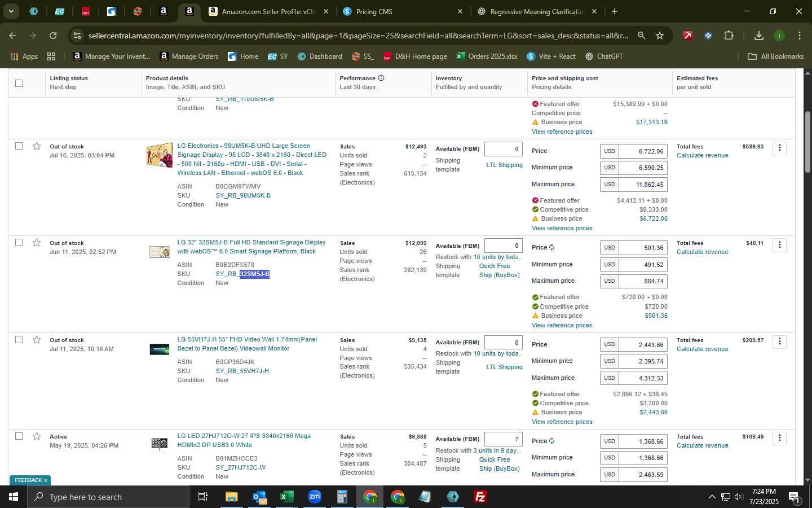Switch to Regressive Meaning Clarification tab
This screenshot has width=812, height=508.
point(537,11)
